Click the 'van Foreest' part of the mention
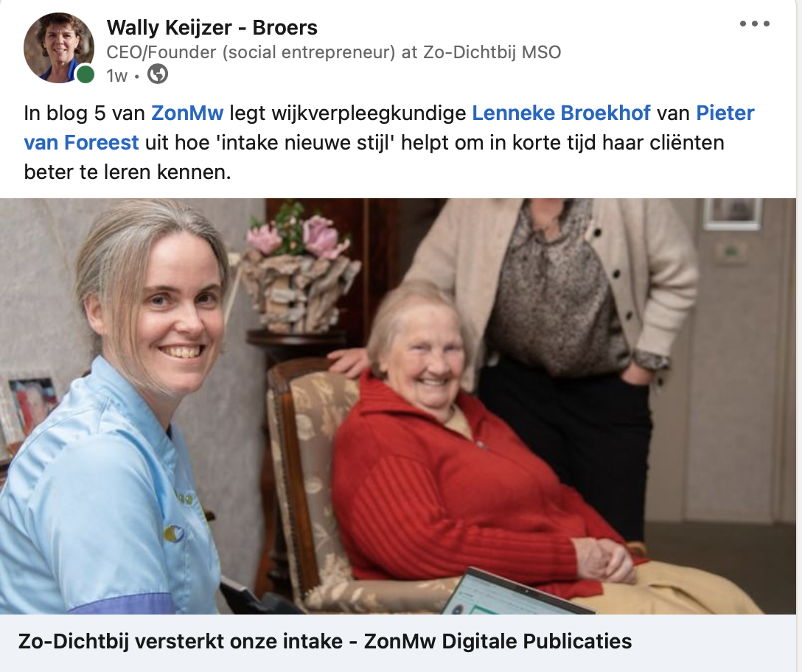The height and width of the screenshot is (672, 802). tap(81, 143)
